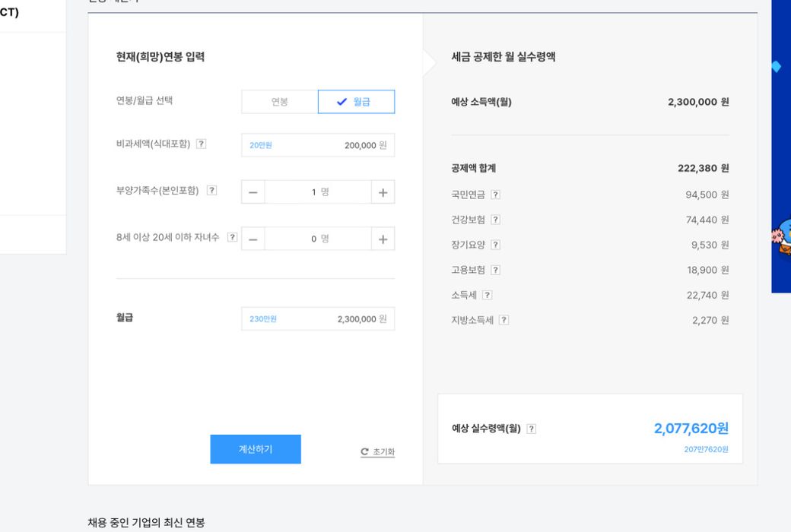Screen dimensions: 791x532
Task: Click help icon beside 8세 이상 20세 이하 자녀수
Action: tap(232, 237)
